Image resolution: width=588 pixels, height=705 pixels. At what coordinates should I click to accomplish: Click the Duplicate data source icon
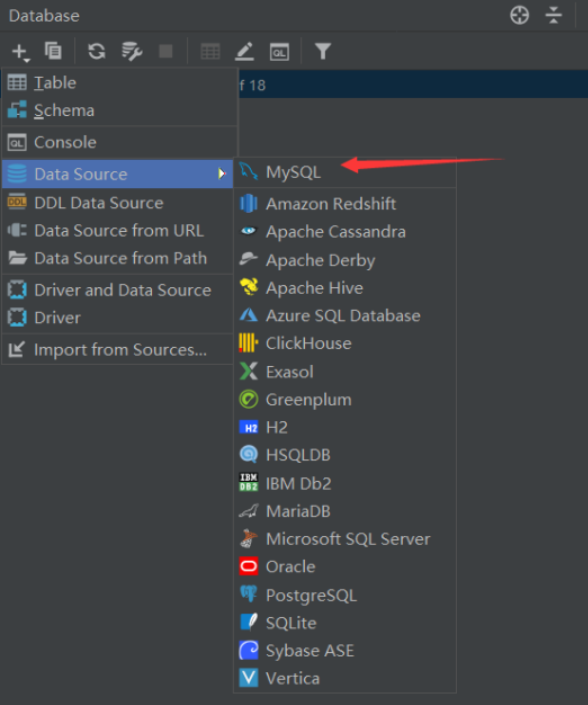click(53, 50)
